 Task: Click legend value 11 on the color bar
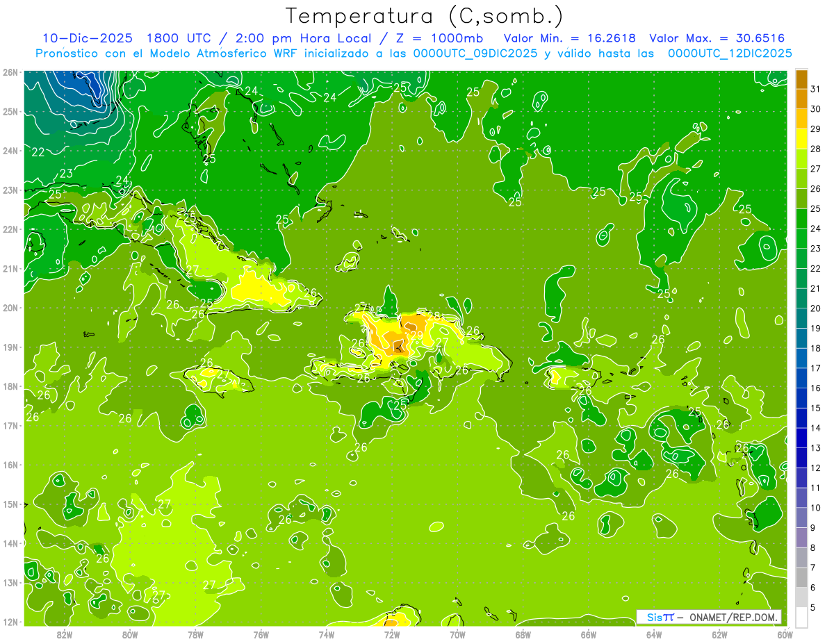815,488
